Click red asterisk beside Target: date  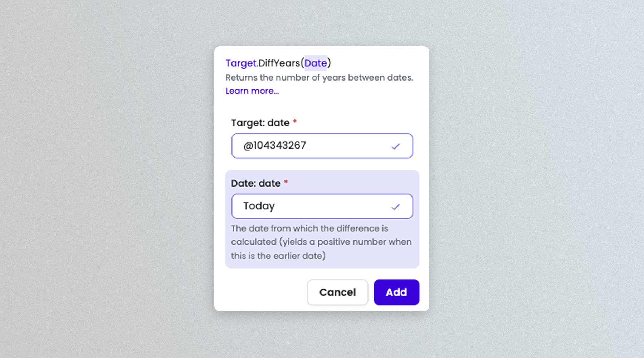click(x=295, y=122)
